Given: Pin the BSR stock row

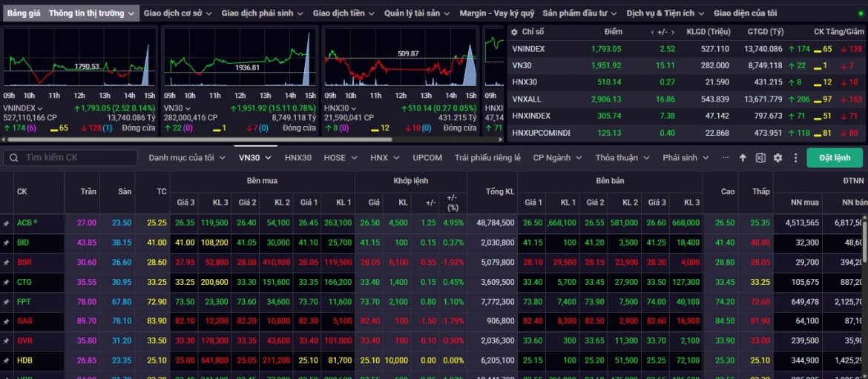Looking at the screenshot, I should (x=6, y=263).
